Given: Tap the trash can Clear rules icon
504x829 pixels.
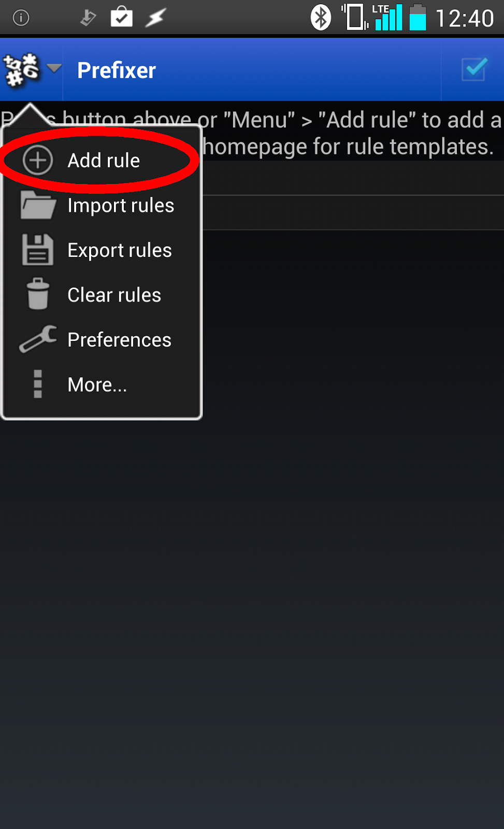Looking at the screenshot, I should (x=38, y=294).
